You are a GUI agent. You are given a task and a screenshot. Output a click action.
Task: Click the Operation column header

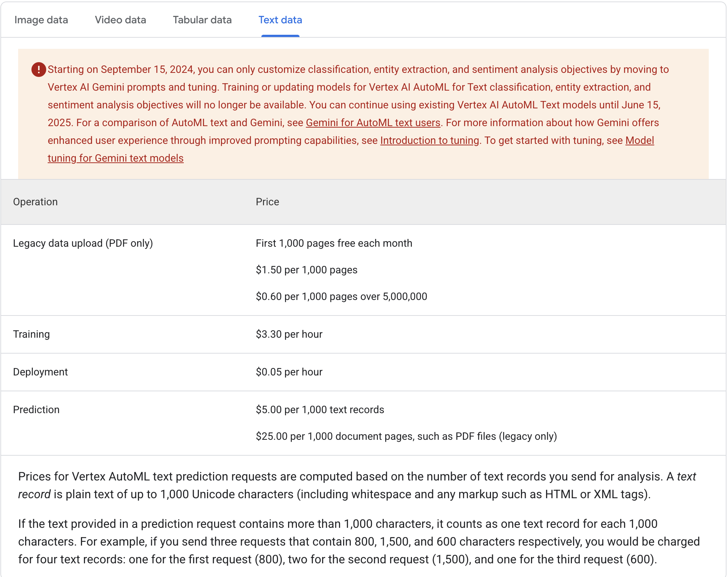pyautogui.click(x=35, y=202)
